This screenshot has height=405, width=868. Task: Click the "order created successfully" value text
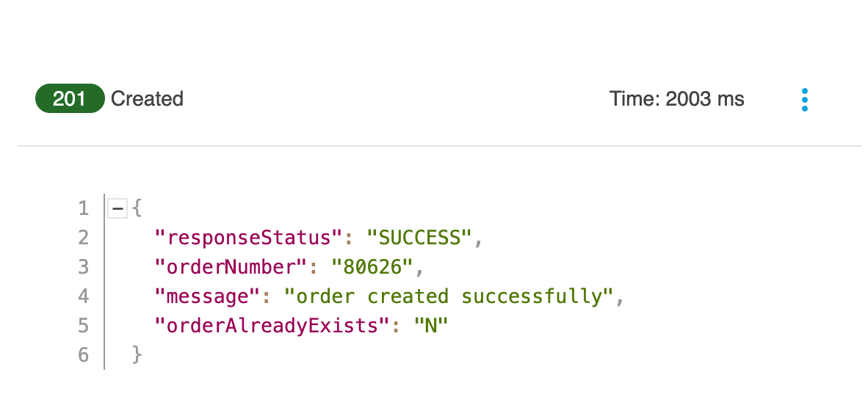449,297
